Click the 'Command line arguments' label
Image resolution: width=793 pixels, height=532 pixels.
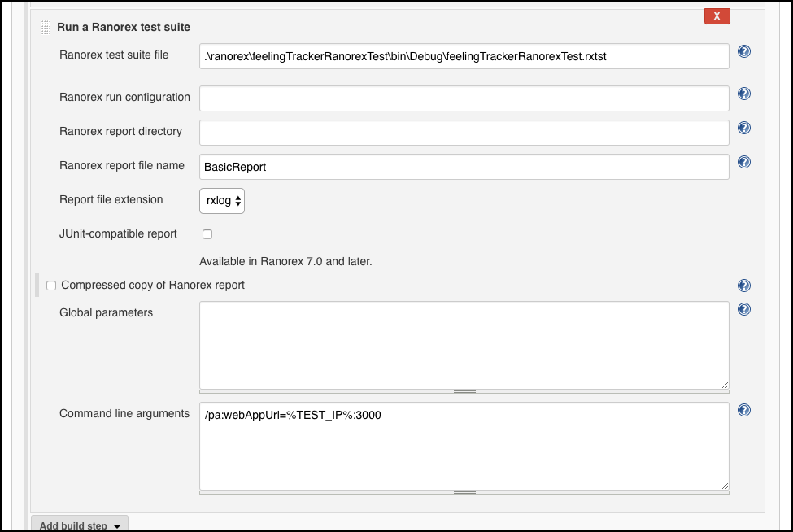[x=124, y=414]
